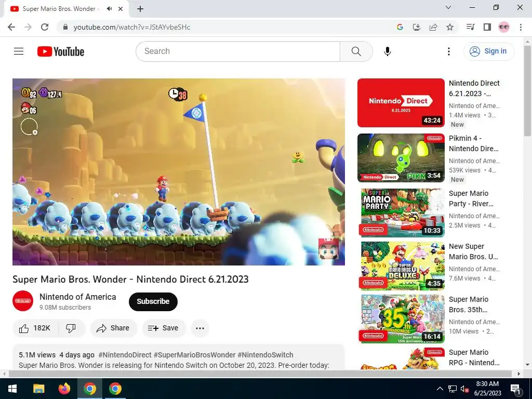Like the video with thumbs up
The width and height of the screenshot is (532, 399).
[35, 328]
